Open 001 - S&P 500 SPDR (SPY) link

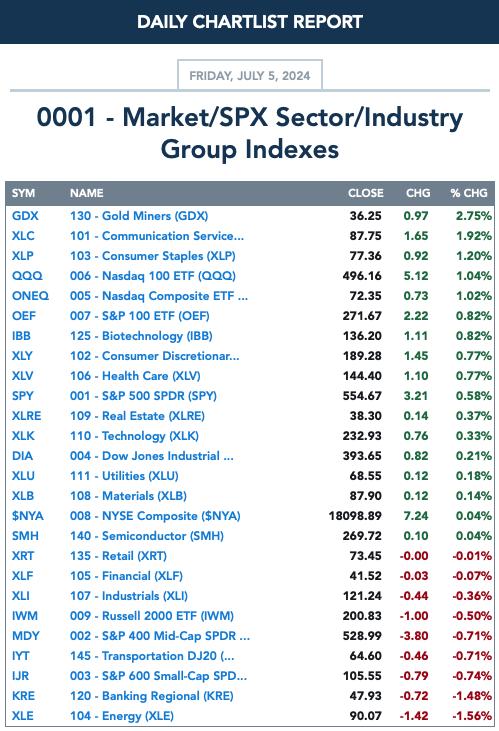(x=143, y=396)
